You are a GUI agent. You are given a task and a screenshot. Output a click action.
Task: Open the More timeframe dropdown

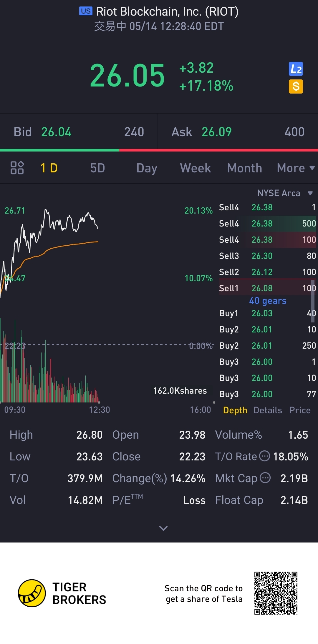pyautogui.click(x=296, y=168)
